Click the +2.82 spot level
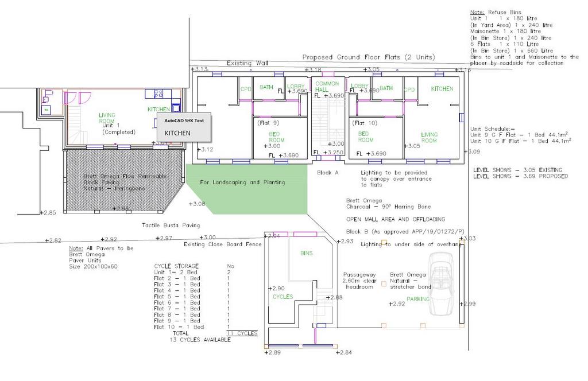The image size is (588, 381). pyautogui.click(x=53, y=240)
